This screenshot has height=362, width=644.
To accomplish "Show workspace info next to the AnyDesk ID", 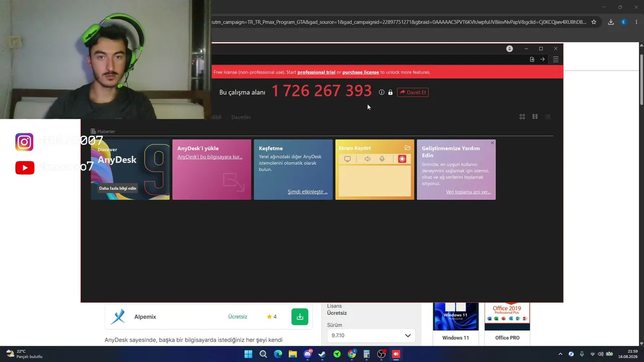I will 381,93.
